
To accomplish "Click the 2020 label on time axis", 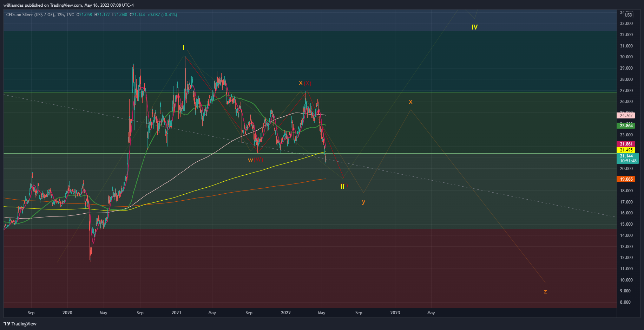I will coord(67,313).
